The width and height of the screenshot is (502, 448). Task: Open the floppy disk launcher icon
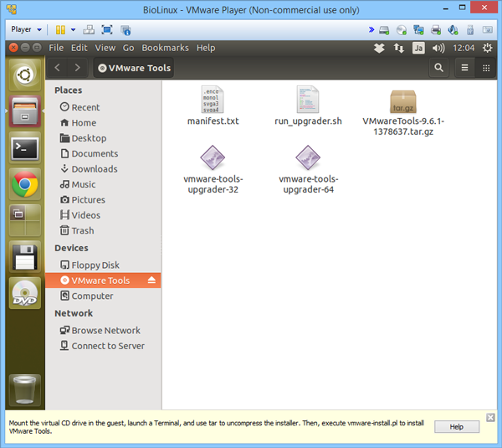25,257
